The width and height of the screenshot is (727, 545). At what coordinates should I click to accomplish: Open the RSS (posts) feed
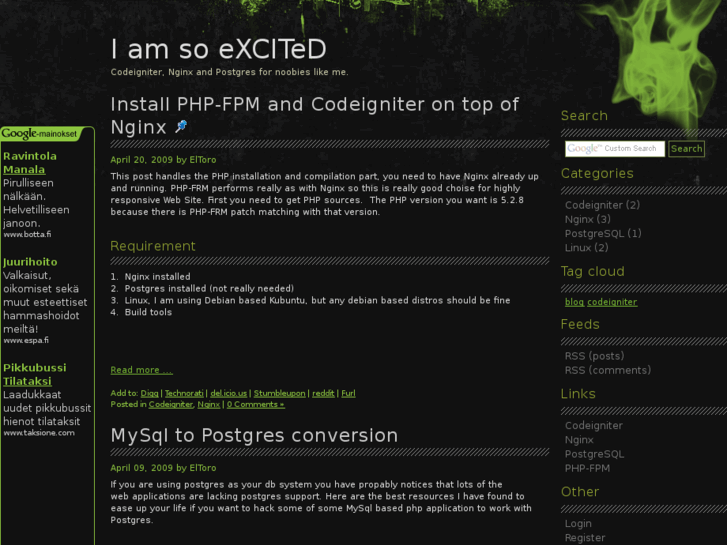594,356
